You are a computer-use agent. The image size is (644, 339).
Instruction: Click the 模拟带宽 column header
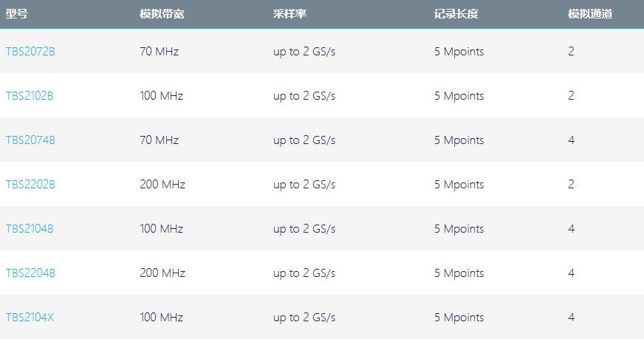162,14
